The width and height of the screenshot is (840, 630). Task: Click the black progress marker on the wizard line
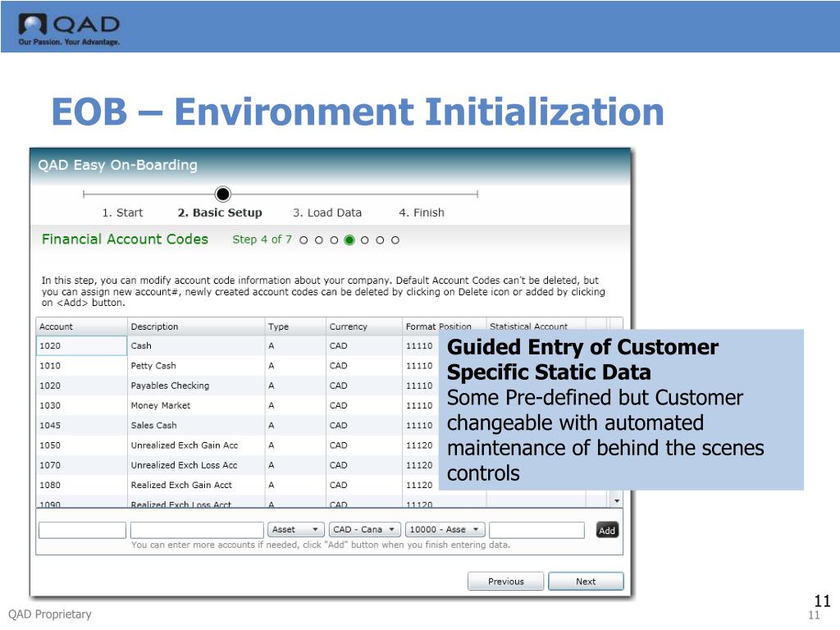(x=223, y=194)
